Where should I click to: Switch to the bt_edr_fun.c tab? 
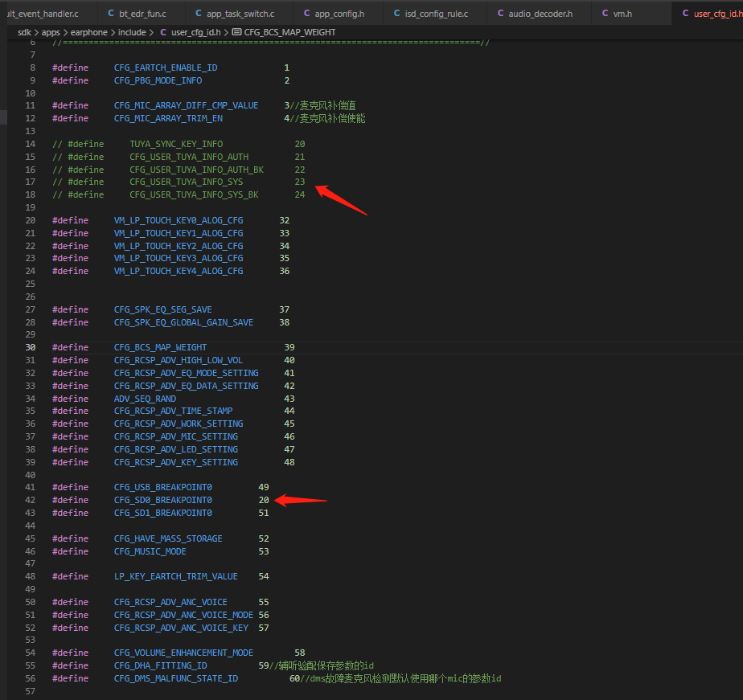[137, 14]
